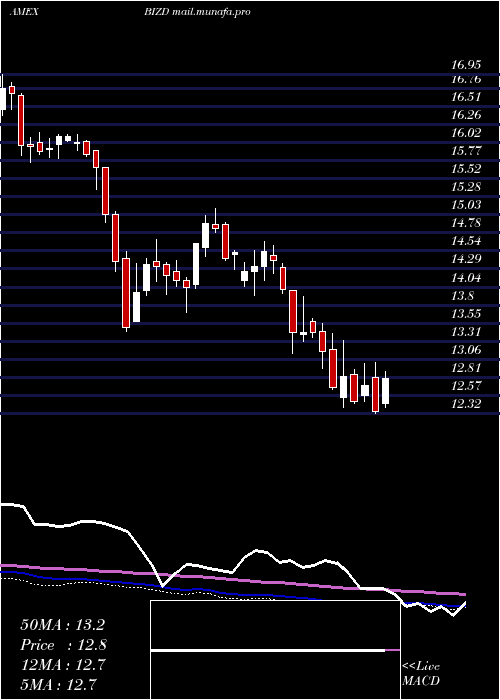The width and height of the screenshot is (500, 700).
Task: Select the 13.55 price axis label
Action: (x=466, y=314)
